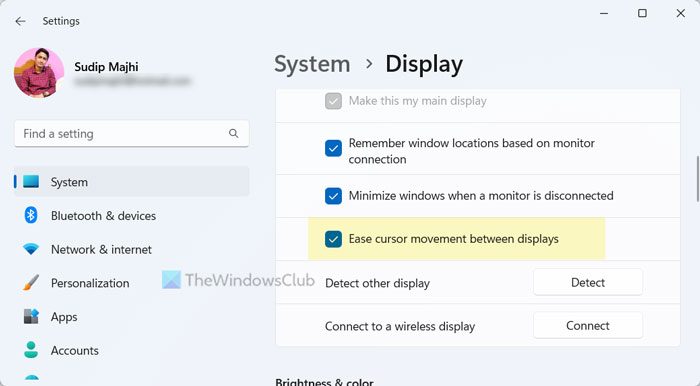Image resolution: width=700 pixels, height=386 pixels.
Task: Maximize the Settings window
Action: coord(642,13)
